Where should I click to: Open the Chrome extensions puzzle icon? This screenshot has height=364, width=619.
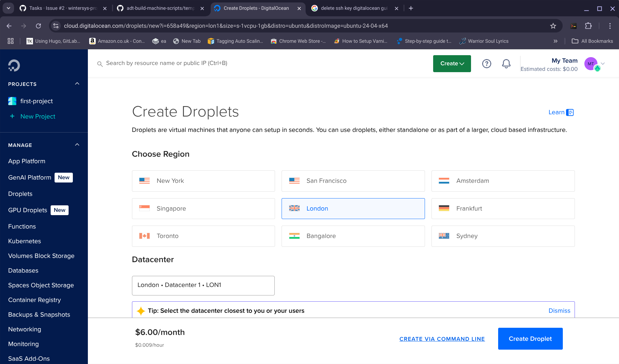pos(588,26)
